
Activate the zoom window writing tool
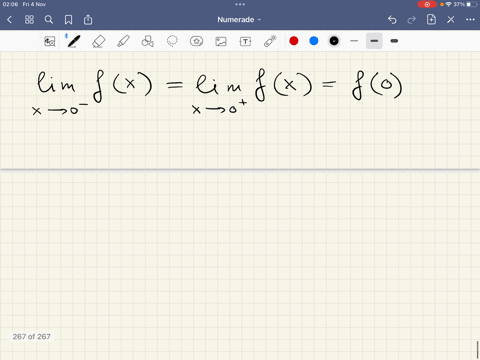[50, 41]
